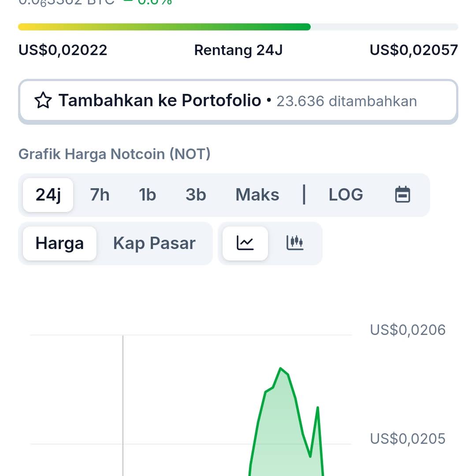Select the 24j time range
Viewport: 476px width, 476px height.
tap(48, 195)
